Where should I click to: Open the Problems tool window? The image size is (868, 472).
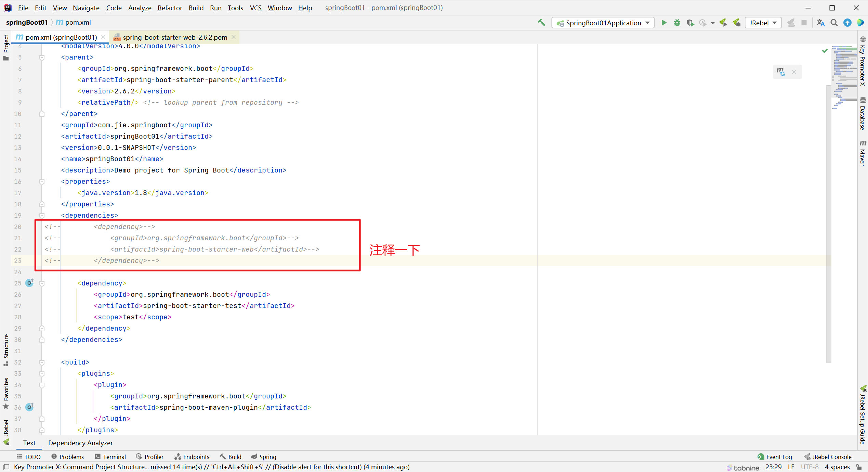pyautogui.click(x=67, y=457)
